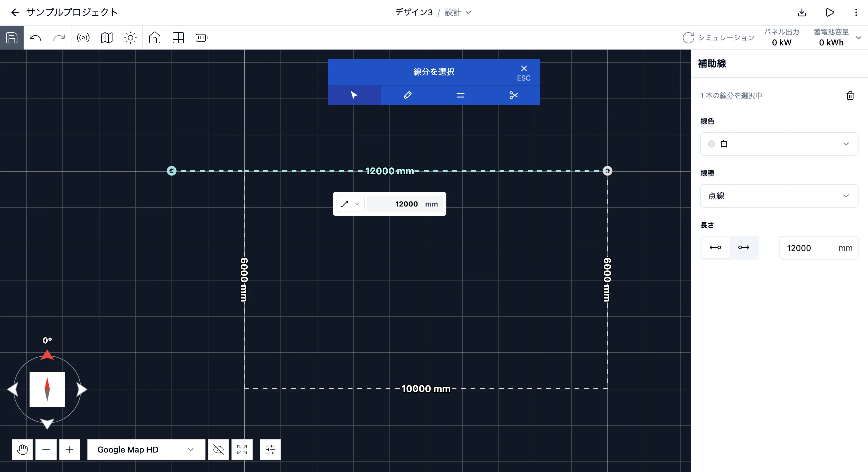Viewport: 868px width, 472px height.
Task: Select the battery tool icon
Action: point(202,38)
